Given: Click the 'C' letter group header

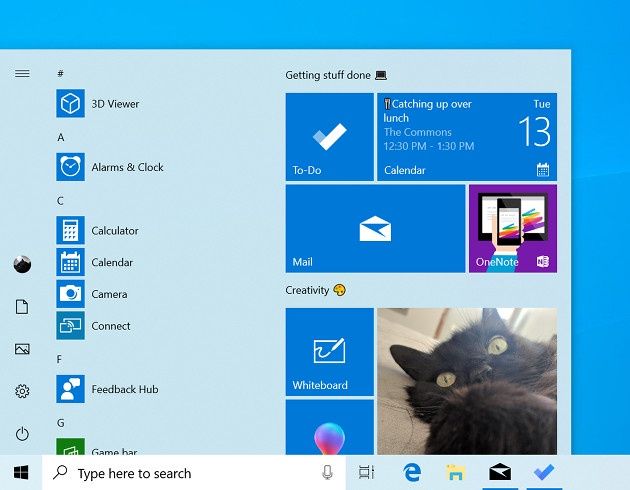Looking at the screenshot, I should tap(60, 201).
